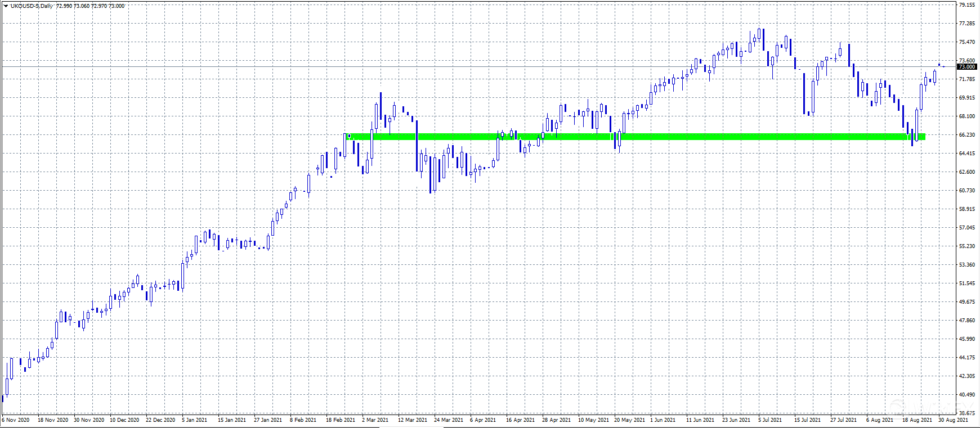Image resolution: width=980 pixels, height=428 pixels.
Task: Click the 60.730 price axis label
Action: click(x=967, y=191)
